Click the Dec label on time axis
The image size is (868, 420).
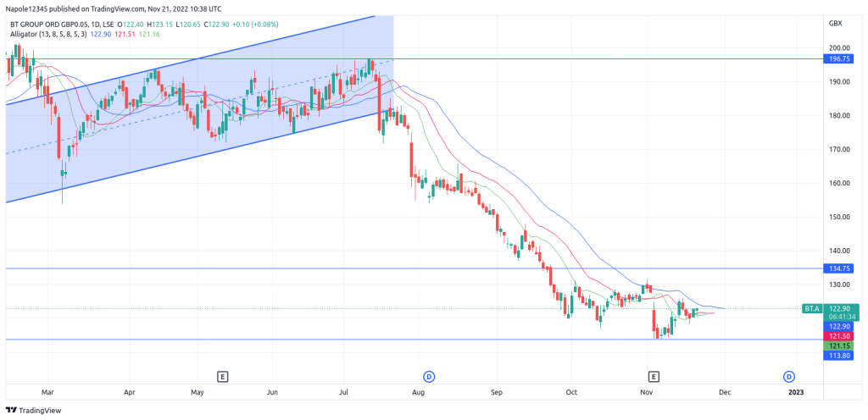click(725, 392)
